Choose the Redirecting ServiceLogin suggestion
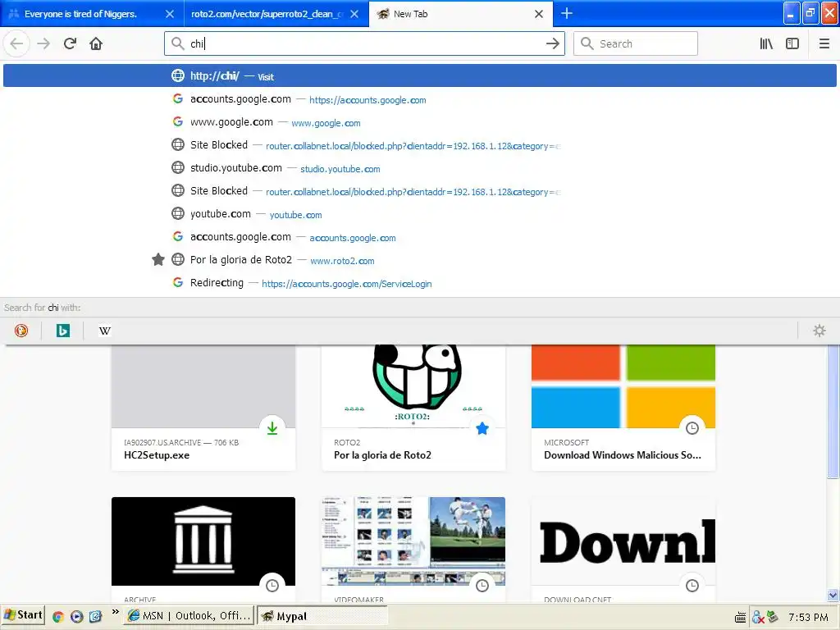 tap(419, 283)
